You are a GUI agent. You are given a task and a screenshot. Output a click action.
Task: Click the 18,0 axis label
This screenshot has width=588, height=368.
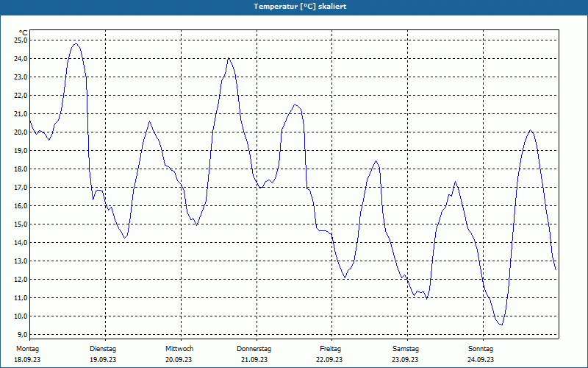tap(21, 169)
